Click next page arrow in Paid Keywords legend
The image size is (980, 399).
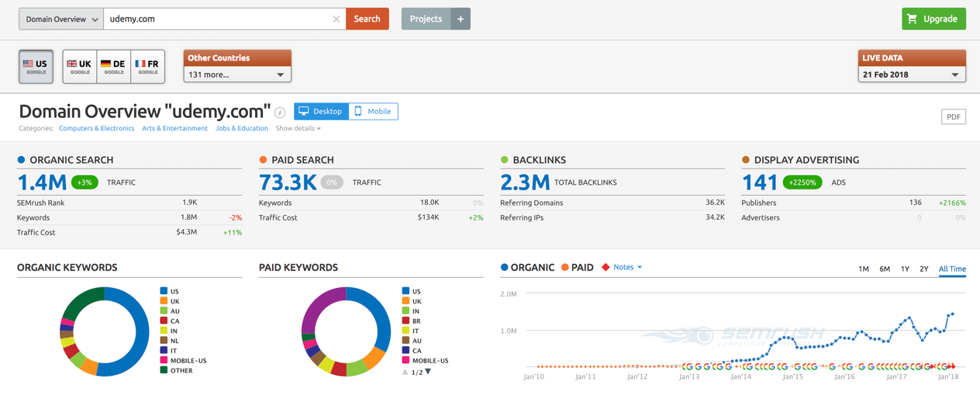tap(428, 372)
